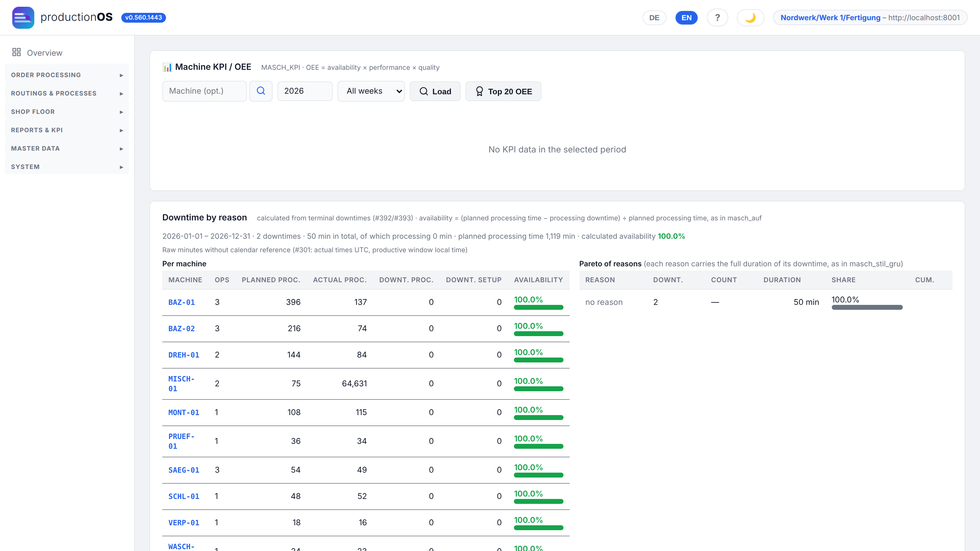Open machine SCHL-01 link
The height and width of the screenshot is (551, 980).
click(x=184, y=496)
